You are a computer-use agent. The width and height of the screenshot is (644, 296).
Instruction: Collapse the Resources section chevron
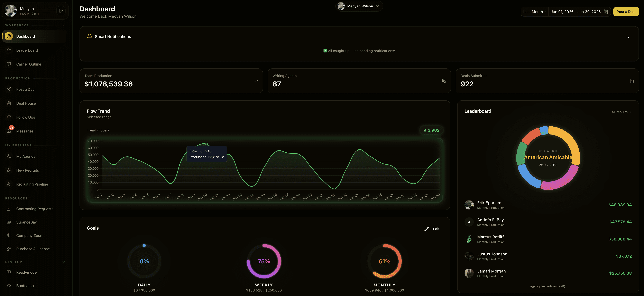64,199
